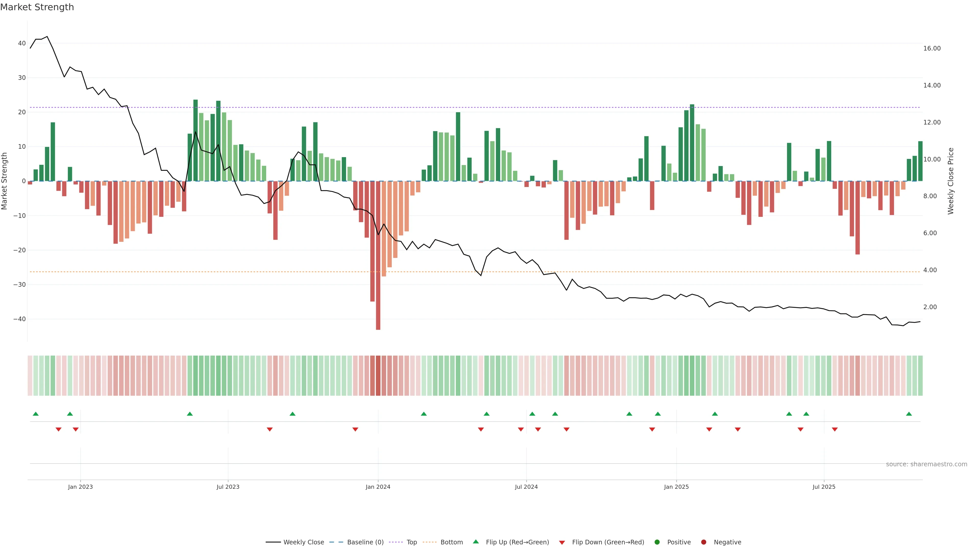The width and height of the screenshot is (980, 551).
Task: Click the first green flip-up triangle marker
Action: coord(36,414)
